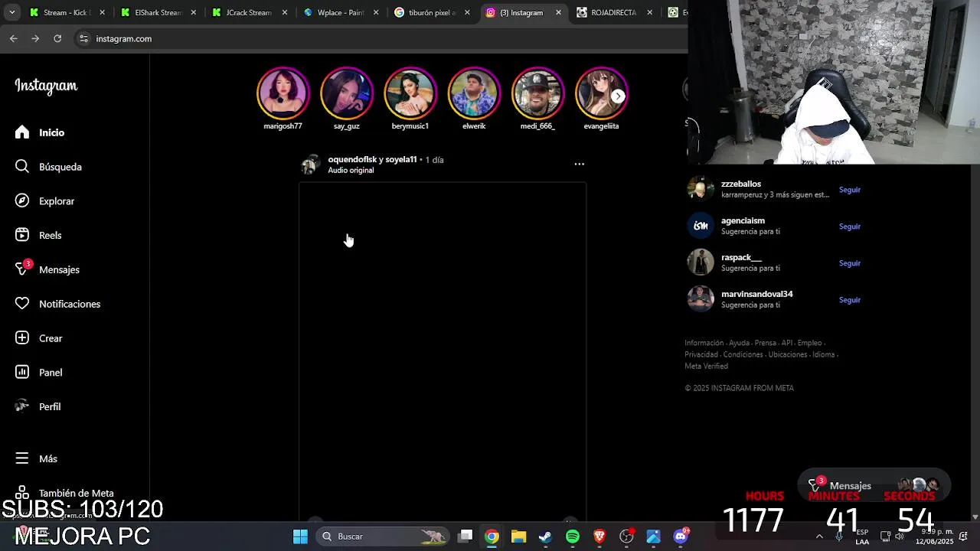Click the taskbar Buscar search box
Viewport: 980px width, 551px height.
(x=381, y=536)
